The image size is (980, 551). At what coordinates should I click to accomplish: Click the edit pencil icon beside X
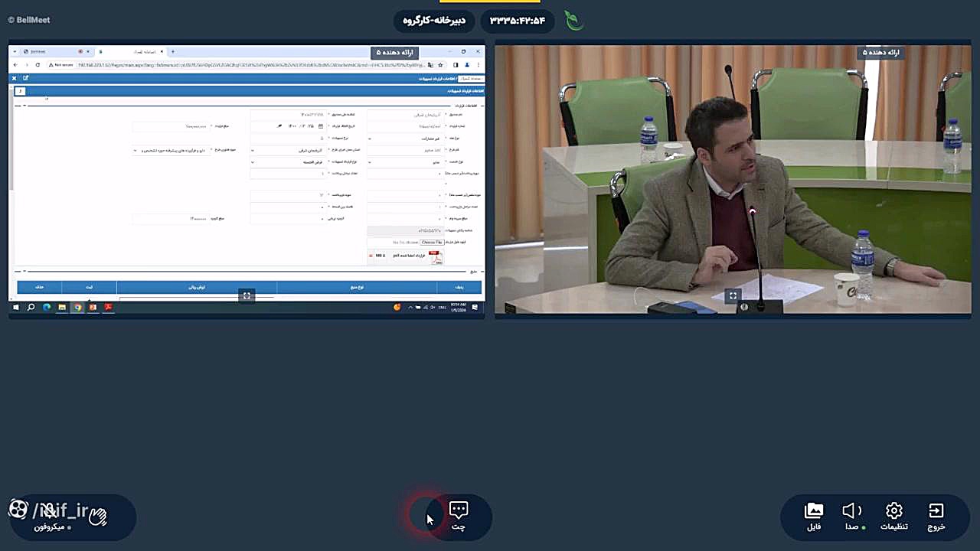pyautogui.click(x=25, y=78)
